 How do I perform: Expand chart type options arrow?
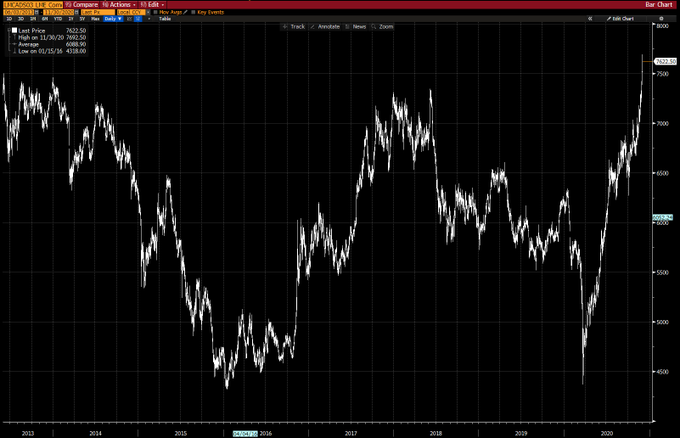149,19
